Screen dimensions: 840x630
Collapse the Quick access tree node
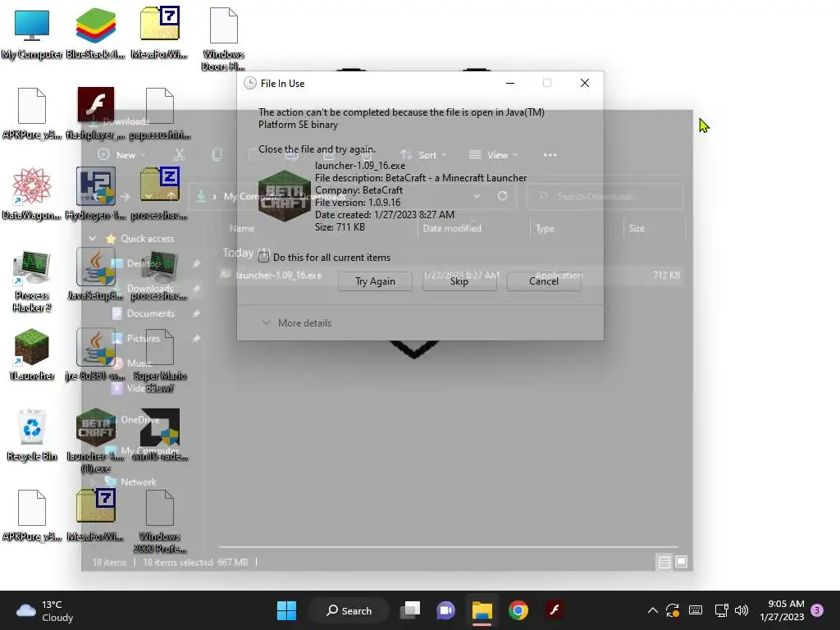coord(92,239)
